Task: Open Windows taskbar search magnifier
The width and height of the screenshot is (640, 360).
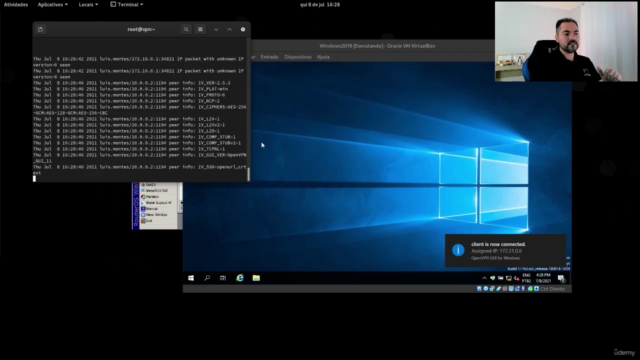Action: click(x=207, y=278)
